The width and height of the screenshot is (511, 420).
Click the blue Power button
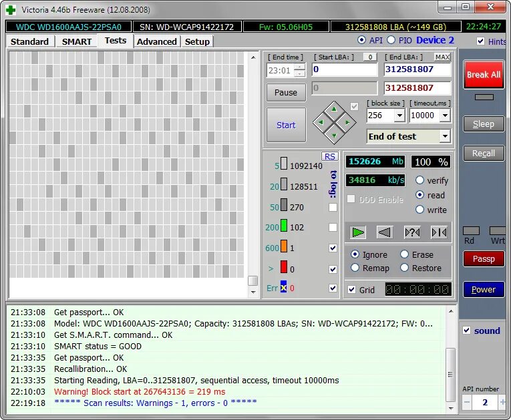(484, 289)
